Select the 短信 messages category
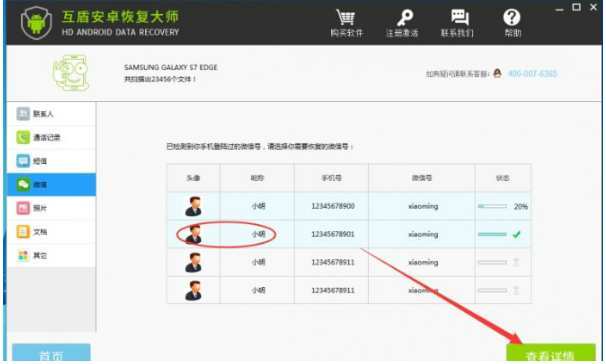The width and height of the screenshot is (606, 364). (51, 161)
